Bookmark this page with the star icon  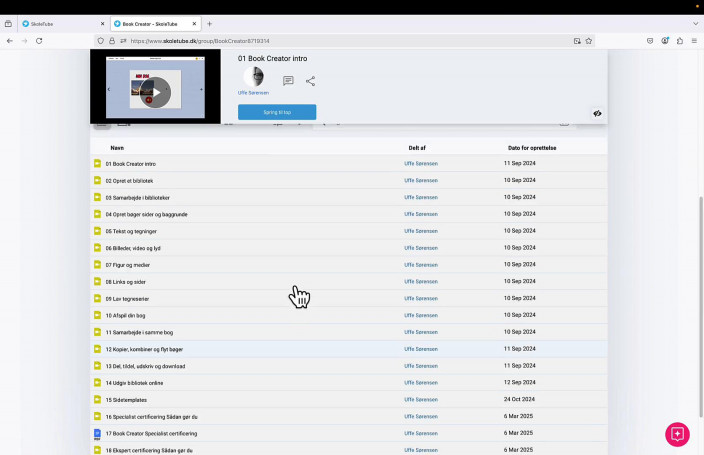[589, 41]
